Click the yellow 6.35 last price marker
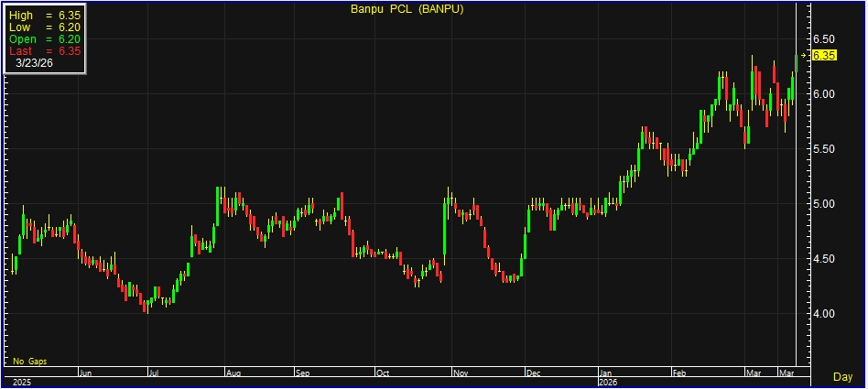The width and height of the screenshot is (868, 389). click(824, 56)
